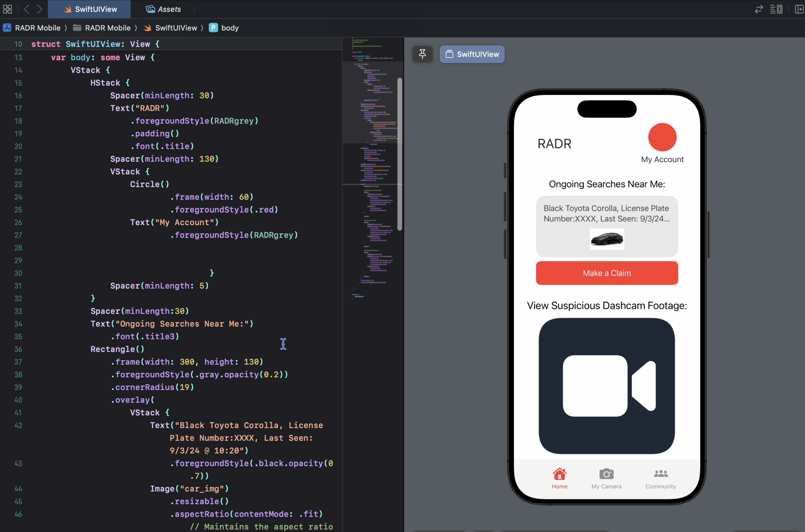
Task: Select the SwiftUIView editor tab
Action: [x=90, y=9]
